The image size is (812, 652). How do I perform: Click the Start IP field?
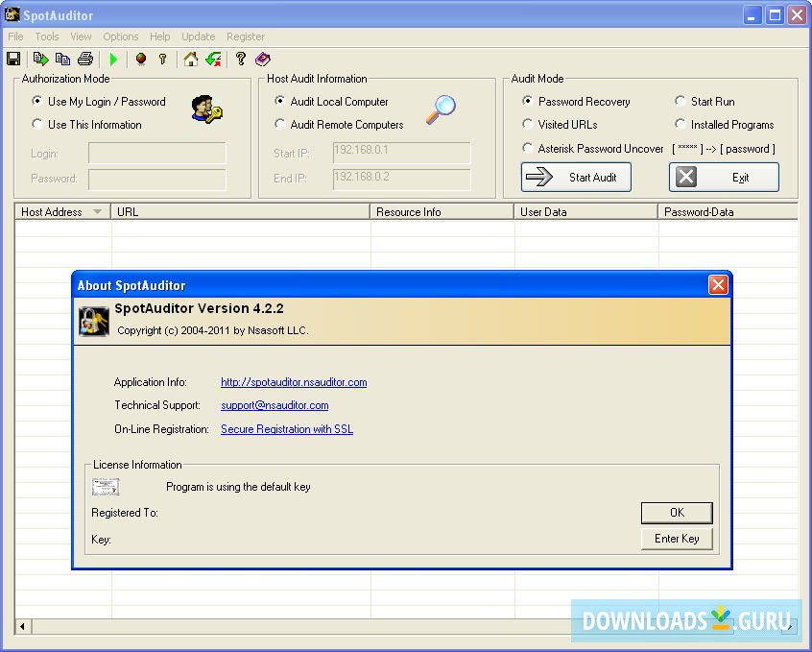click(402, 153)
